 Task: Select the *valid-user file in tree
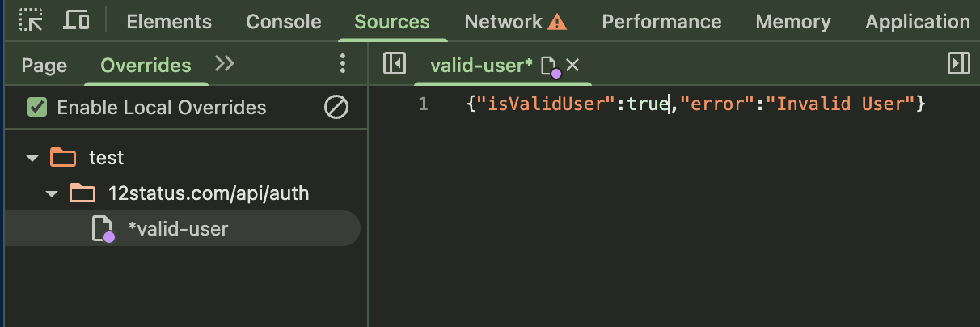coord(178,229)
